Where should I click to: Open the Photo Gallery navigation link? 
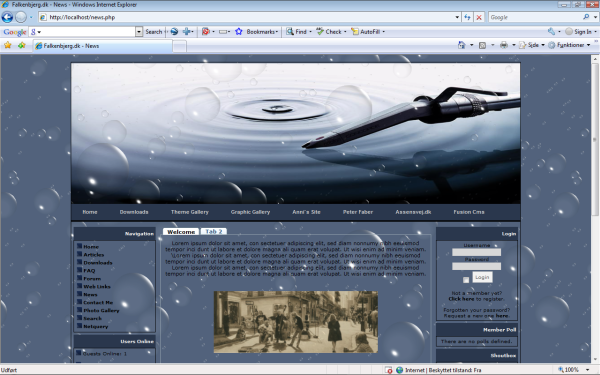(x=101, y=310)
